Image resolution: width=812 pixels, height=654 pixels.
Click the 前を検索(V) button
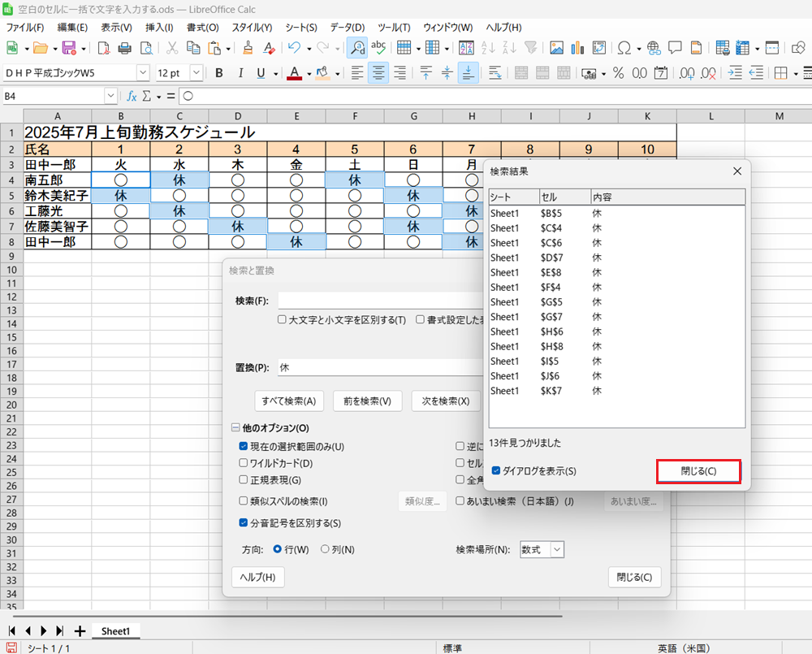coord(367,401)
